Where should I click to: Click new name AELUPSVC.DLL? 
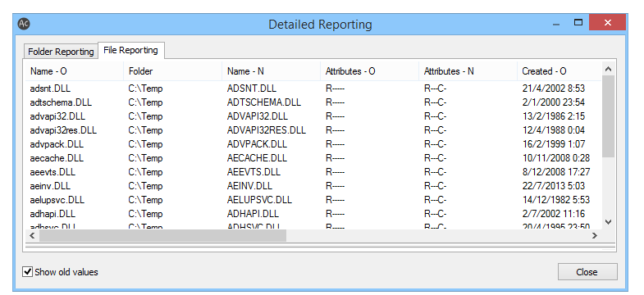[259, 200]
